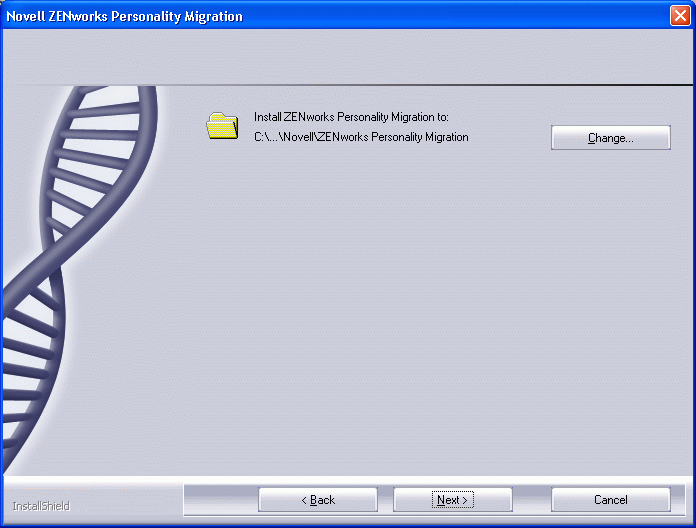Proceed with the Next button
Viewport: 696px width, 528px height.
coord(453,500)
